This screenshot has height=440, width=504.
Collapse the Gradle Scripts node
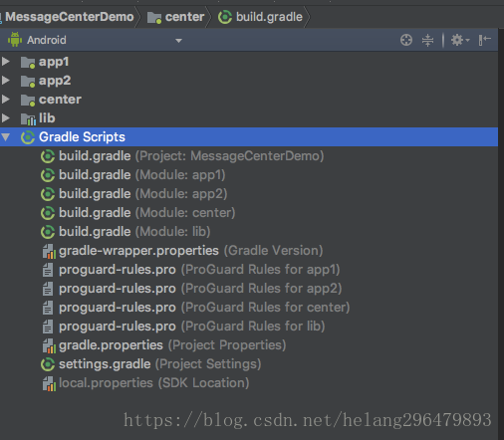(x=6, y=136)
